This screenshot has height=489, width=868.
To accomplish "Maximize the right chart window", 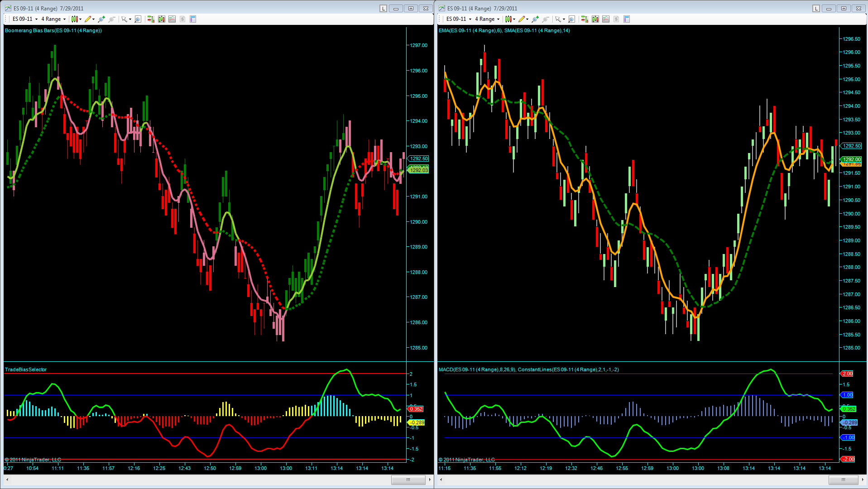I will [844, 8].
